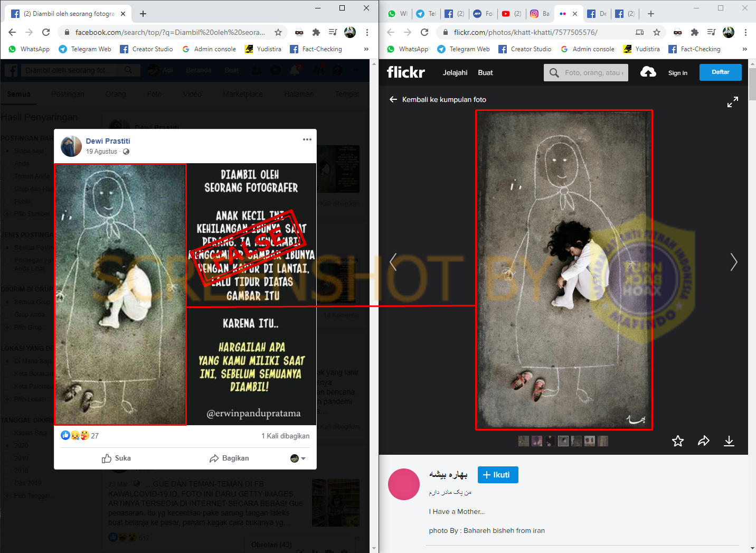Download the Flickr photo

(729, 441)
